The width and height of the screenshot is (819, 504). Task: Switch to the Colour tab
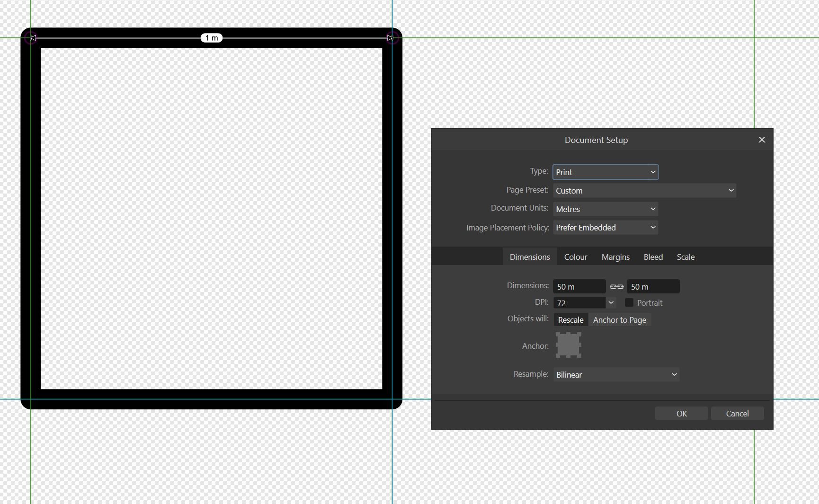(576, 256)
